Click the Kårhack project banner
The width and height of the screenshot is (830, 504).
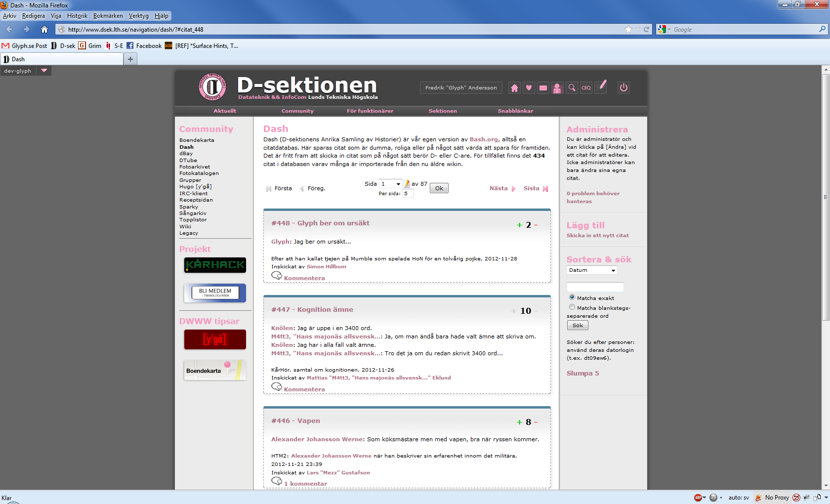[x=215, y=265]
